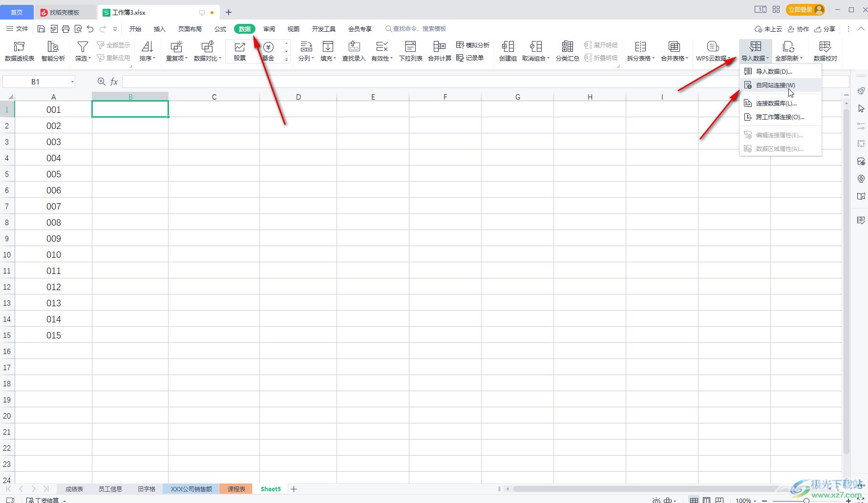Switch to the 开始 ribbon tab

(135, 29)
